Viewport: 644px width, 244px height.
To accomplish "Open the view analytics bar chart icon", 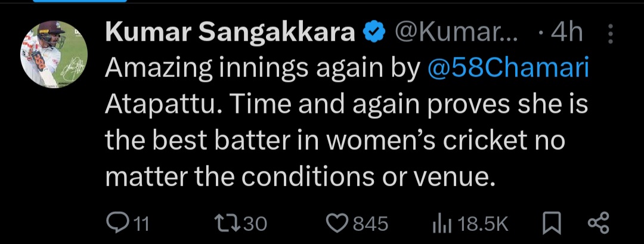I will click(440, 223).
